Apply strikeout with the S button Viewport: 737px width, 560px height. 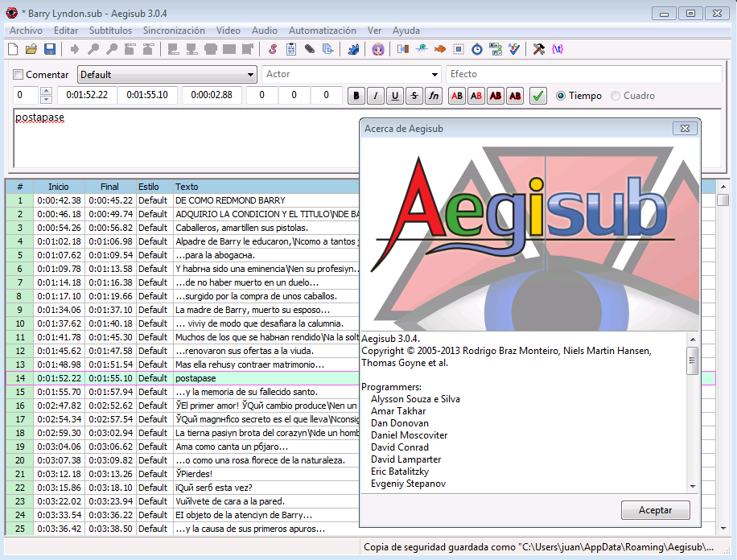[x=414, y=96]
